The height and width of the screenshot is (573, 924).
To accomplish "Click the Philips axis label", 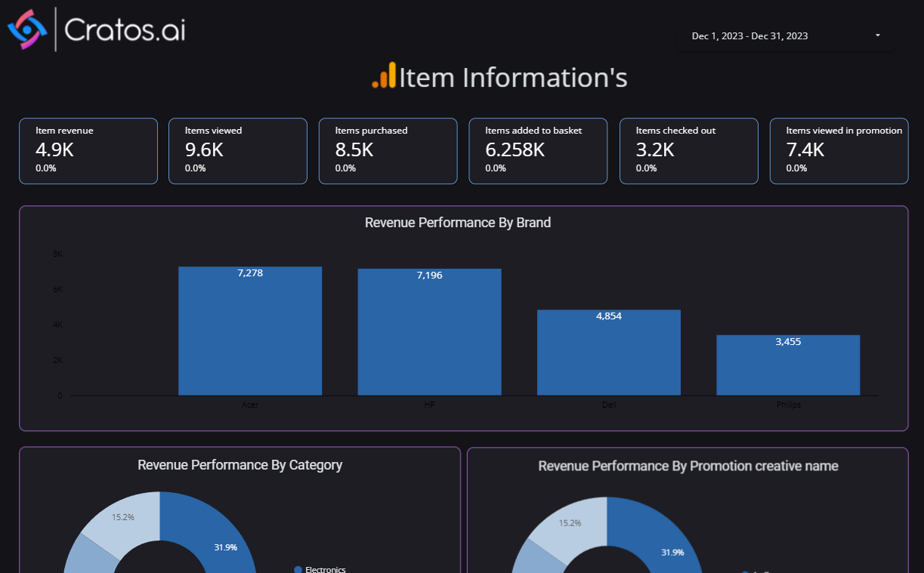I will pos(788,405).
